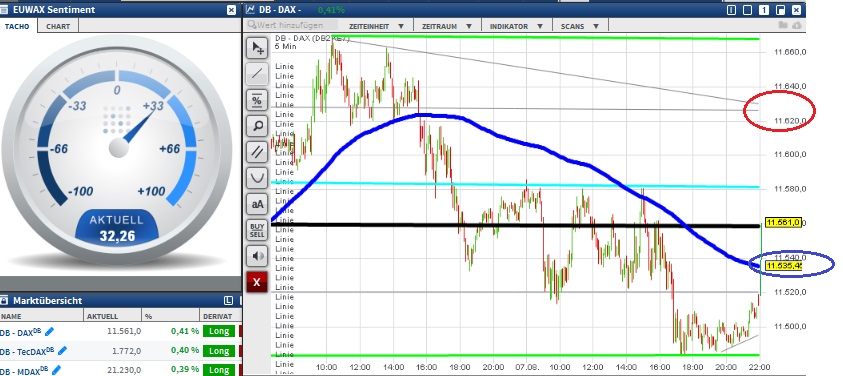
Task: Close the EUWAX Sentiment panel
Action: [231, 10]
